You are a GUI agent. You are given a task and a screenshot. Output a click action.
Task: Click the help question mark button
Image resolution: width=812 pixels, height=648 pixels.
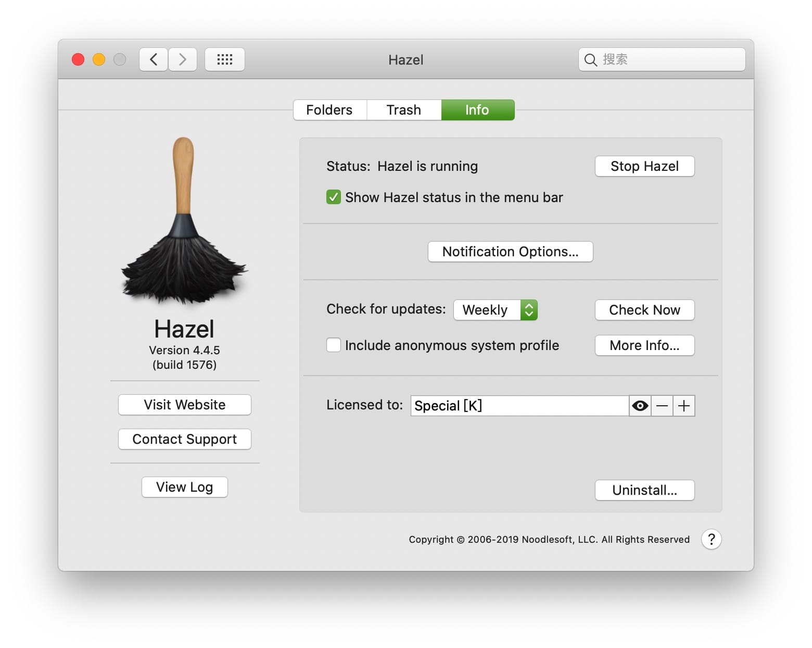[711, 539]
